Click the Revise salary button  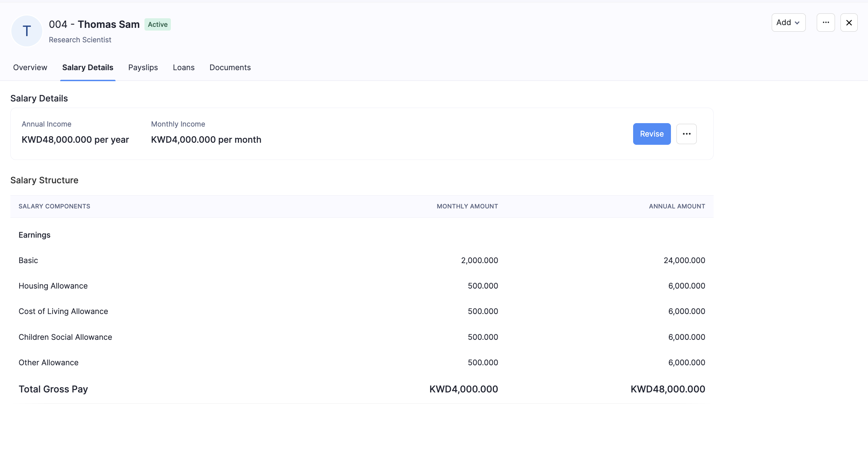click(652, 134)
